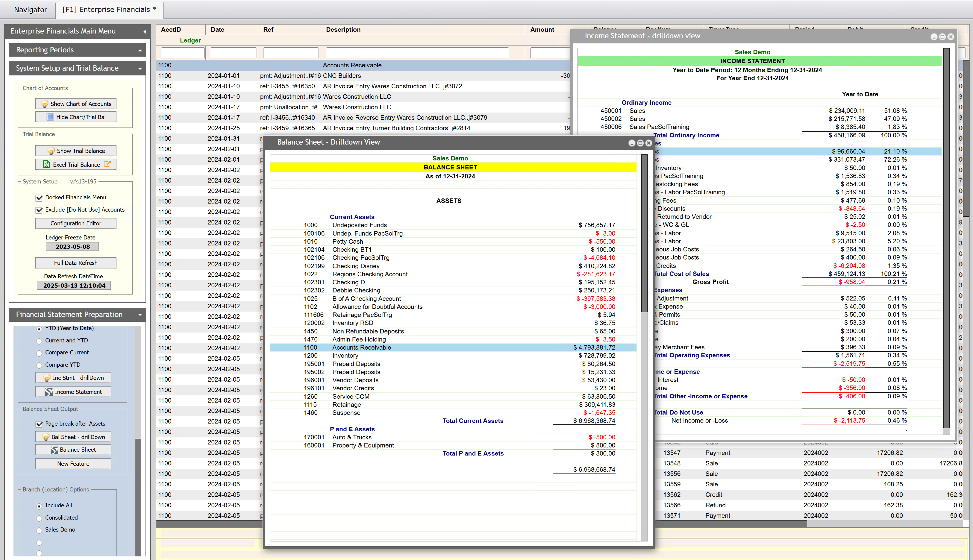Screen dimensions: 973x560
Task: Disable Page break after Assets
Action: [39, 424]
